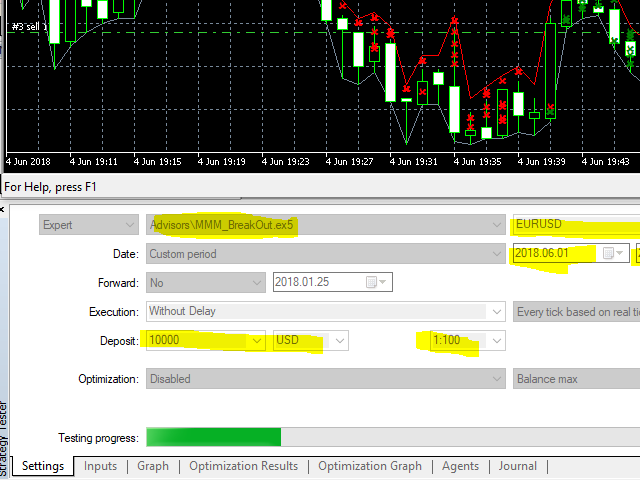This screenshot has height=480, width=640.
Task: Open the calendar on the Forward 2018.01.25 field
Action: pos(371,282)
